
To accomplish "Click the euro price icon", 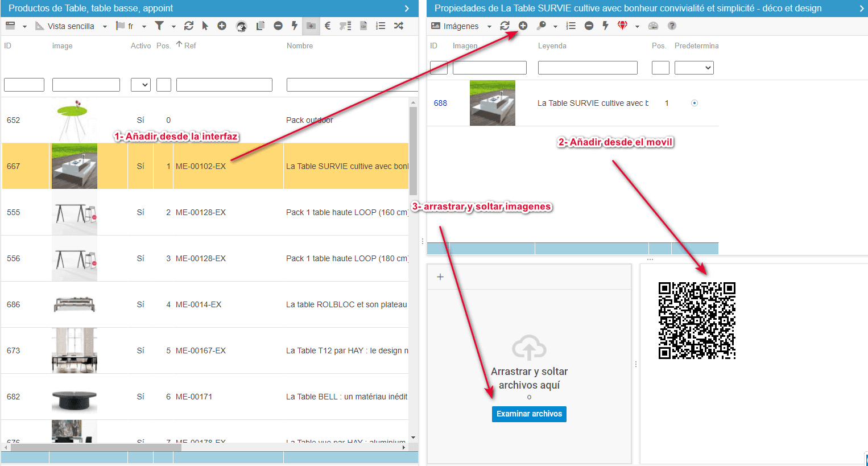I will pyautogui.click(x=328, y=26).
